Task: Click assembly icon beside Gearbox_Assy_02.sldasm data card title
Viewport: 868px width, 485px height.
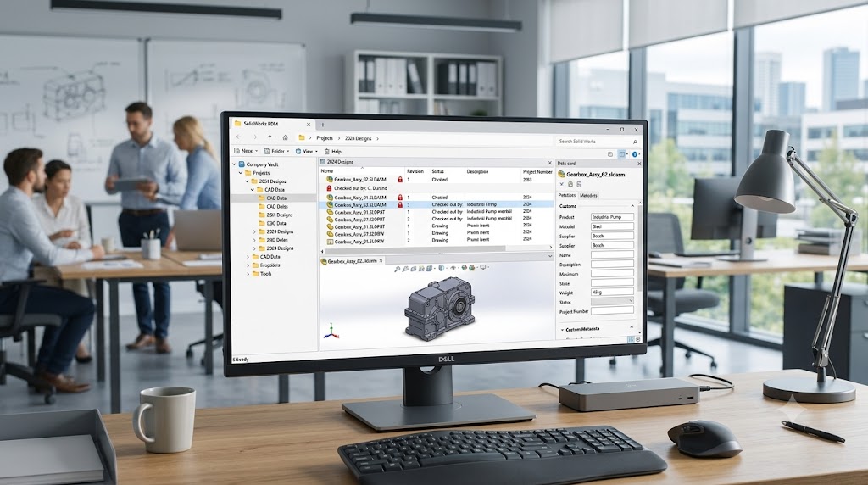Action: (x=561, y=174)
